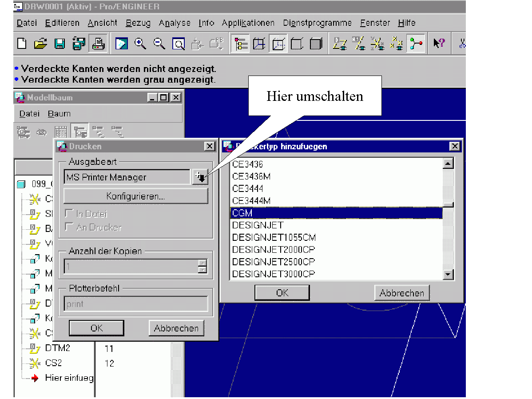Toggle datum points display icon
The height and width of the screenshot is (399, 532).
pos(397,44)
